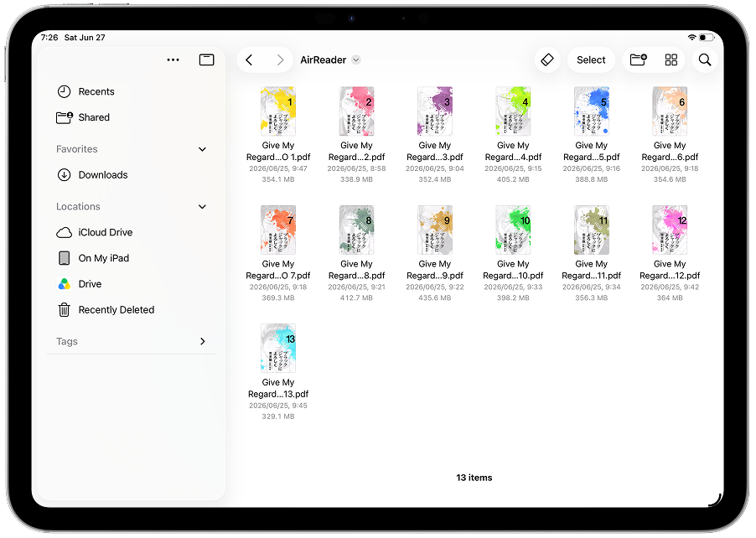Click the iCloud Drive cloud icon
Viewport: 756px width, 538px height.
65,233
